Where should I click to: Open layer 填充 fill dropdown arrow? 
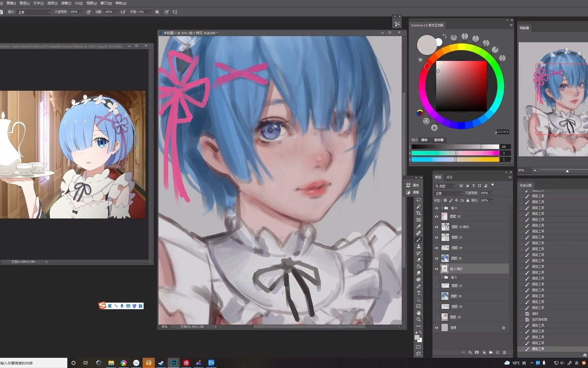(491, 200)
